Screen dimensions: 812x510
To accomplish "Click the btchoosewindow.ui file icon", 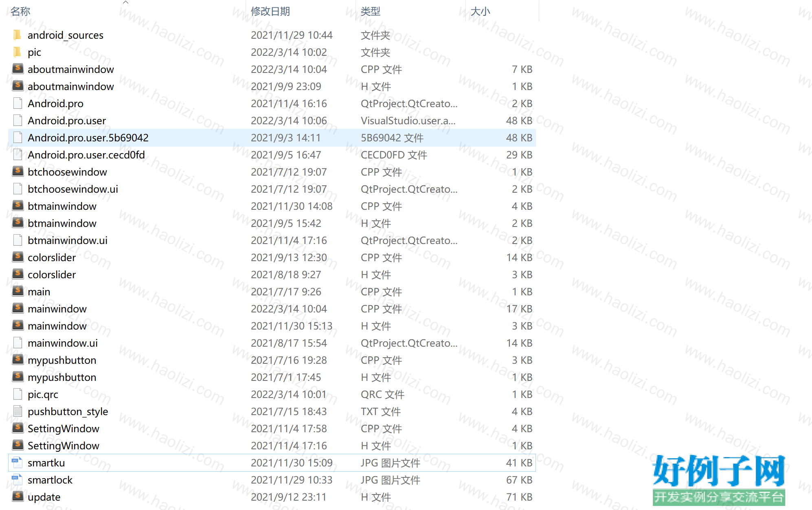I will (18, 189).
